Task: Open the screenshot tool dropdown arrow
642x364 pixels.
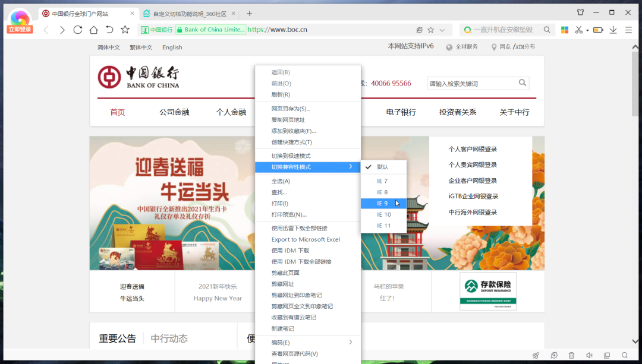Action: tap(587, 30)
